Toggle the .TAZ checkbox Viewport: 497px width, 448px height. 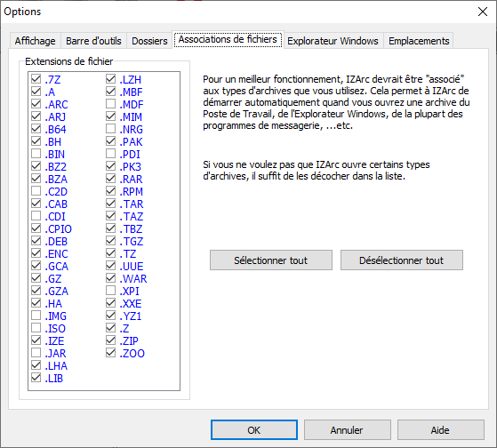110,216
